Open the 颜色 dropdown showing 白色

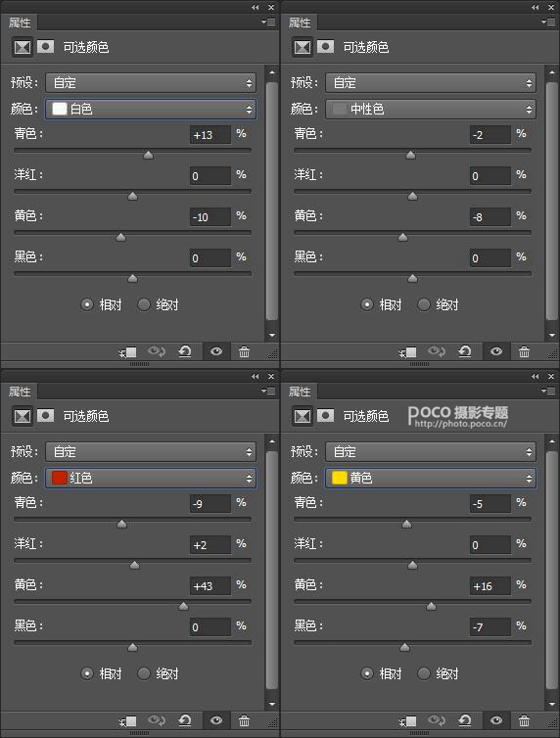(x=151, y=110)
